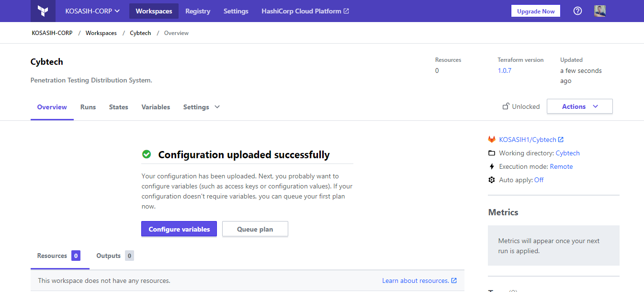Open the user avatar menu
Viewport: 644px width, 292px height.
600,11
